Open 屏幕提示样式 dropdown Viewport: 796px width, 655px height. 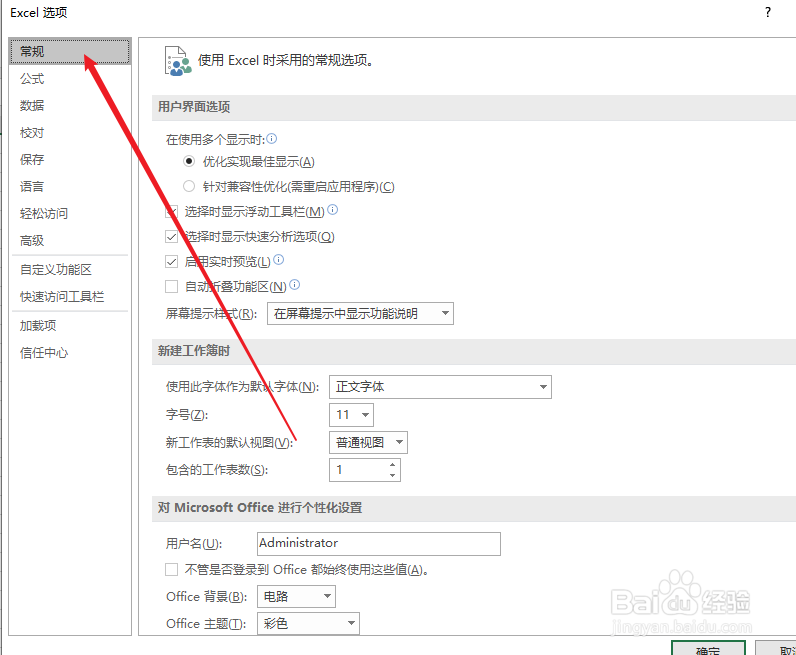pos(360,313)
